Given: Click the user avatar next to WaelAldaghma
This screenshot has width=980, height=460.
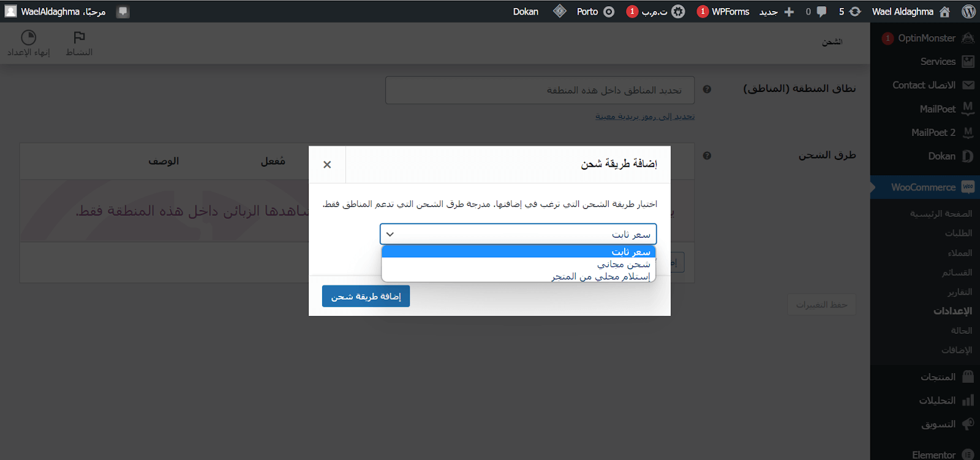Looking at the screenshot, I should tap(10, 11).
